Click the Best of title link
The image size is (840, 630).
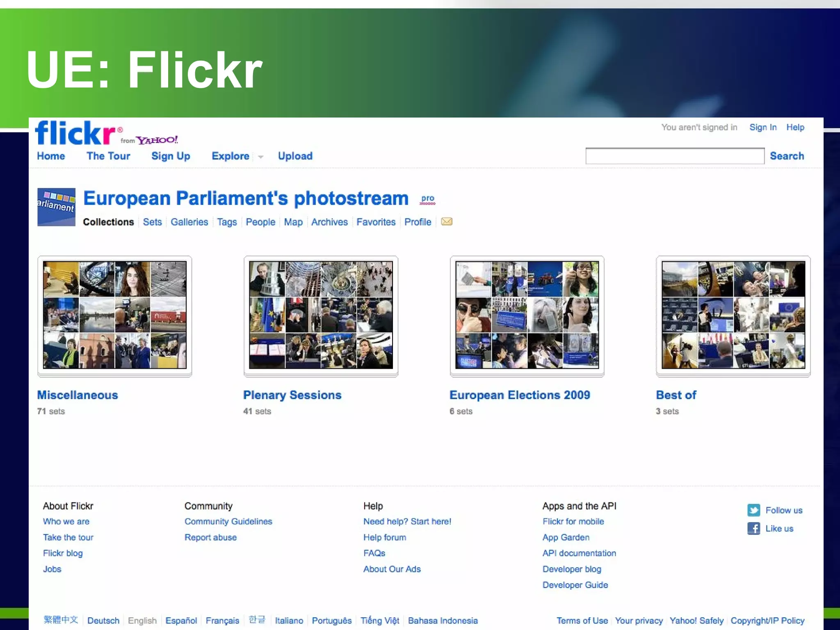(x=676, y=395)
